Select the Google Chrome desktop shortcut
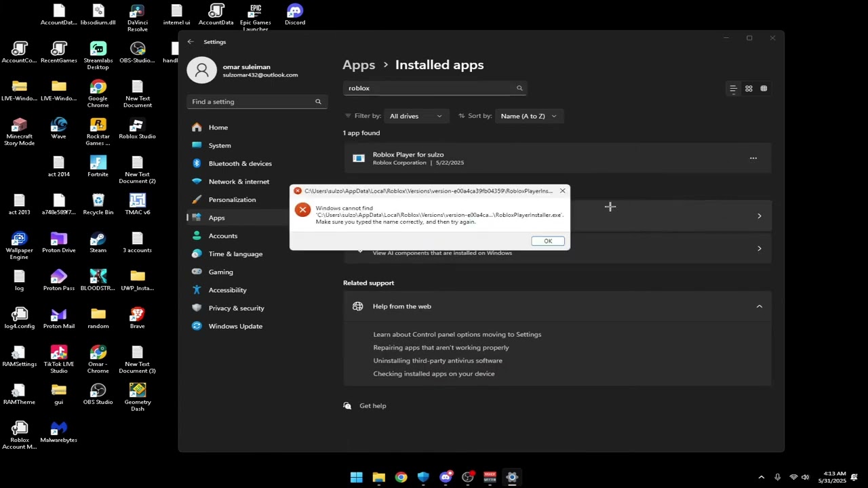 tap(98, 93)
